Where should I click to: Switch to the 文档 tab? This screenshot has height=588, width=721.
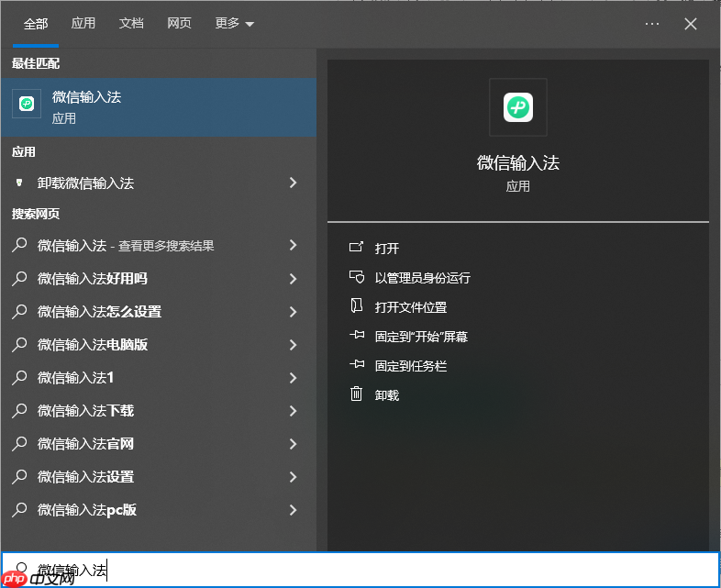(131, 23)
